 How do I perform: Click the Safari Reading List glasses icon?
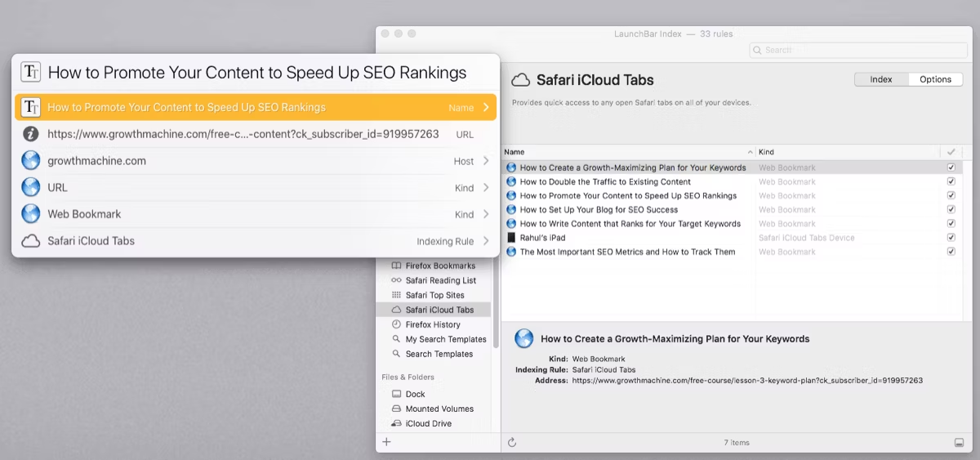[397, 280]
